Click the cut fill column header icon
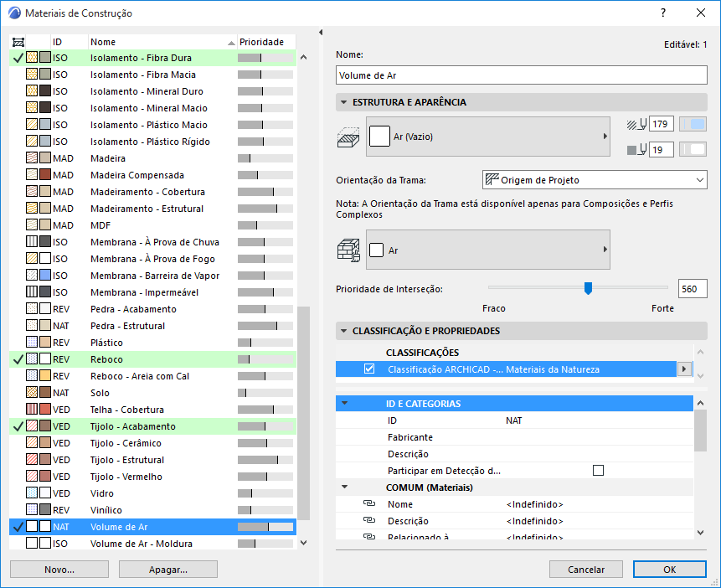 18,42
